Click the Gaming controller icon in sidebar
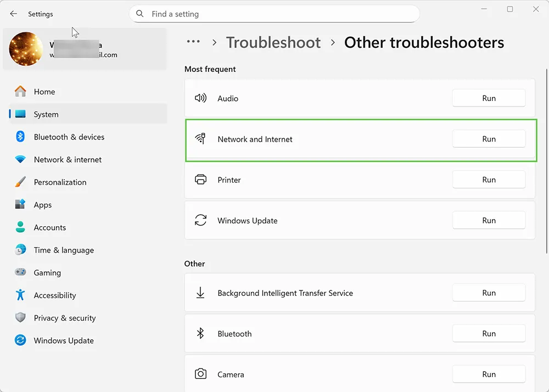 pos(20,272)
